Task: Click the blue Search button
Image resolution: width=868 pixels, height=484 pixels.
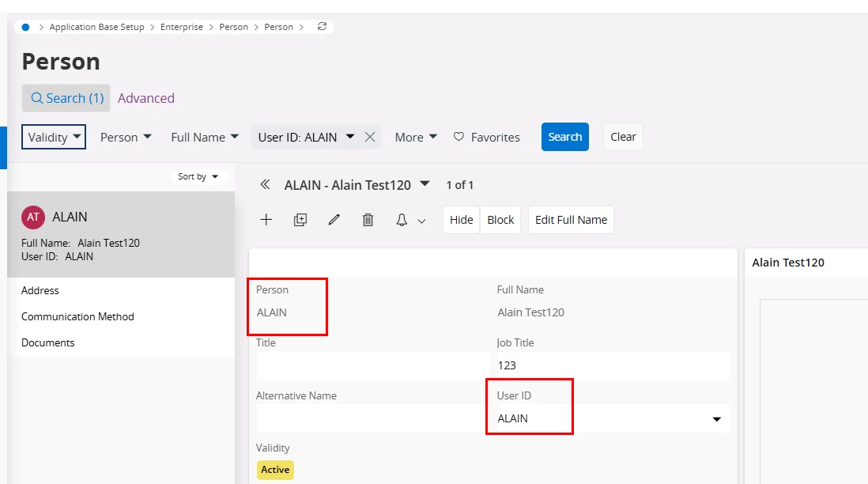Action: (x=564, y=137)
